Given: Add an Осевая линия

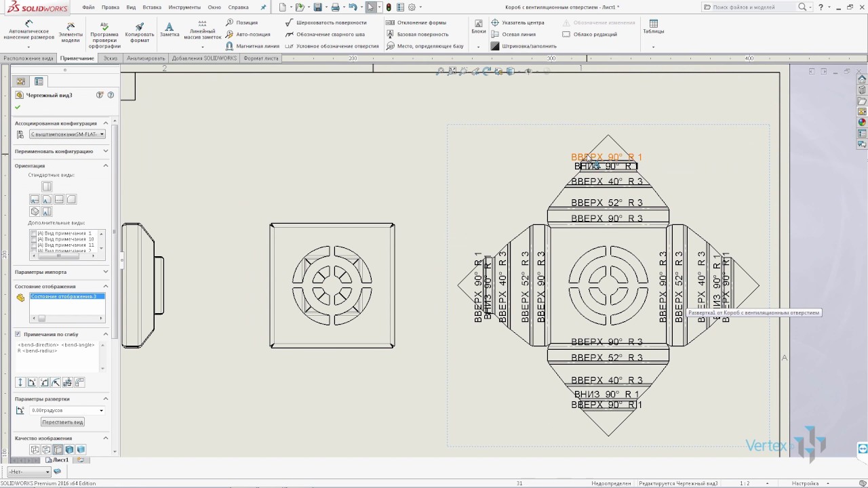Looking at the screenshot, I should pos(513,34).
